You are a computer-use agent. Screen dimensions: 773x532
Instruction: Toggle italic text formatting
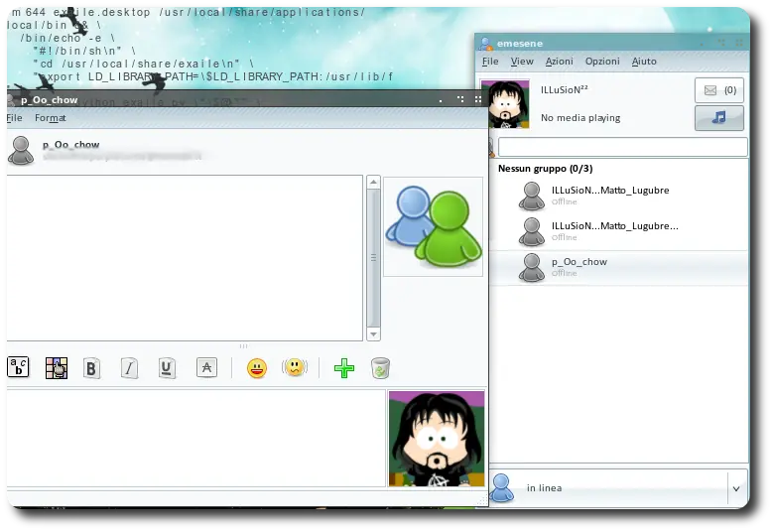[129, 368]
